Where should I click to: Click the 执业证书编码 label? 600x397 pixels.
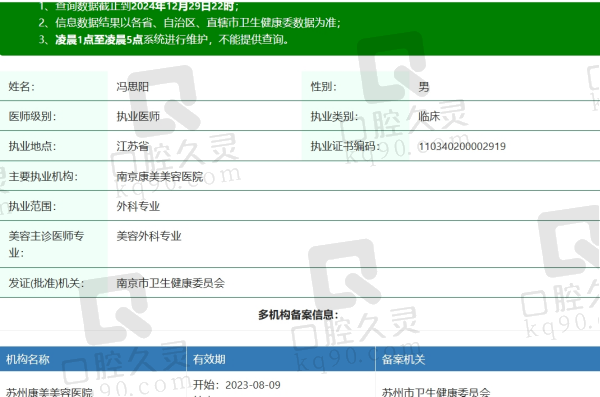pos(345,146)
